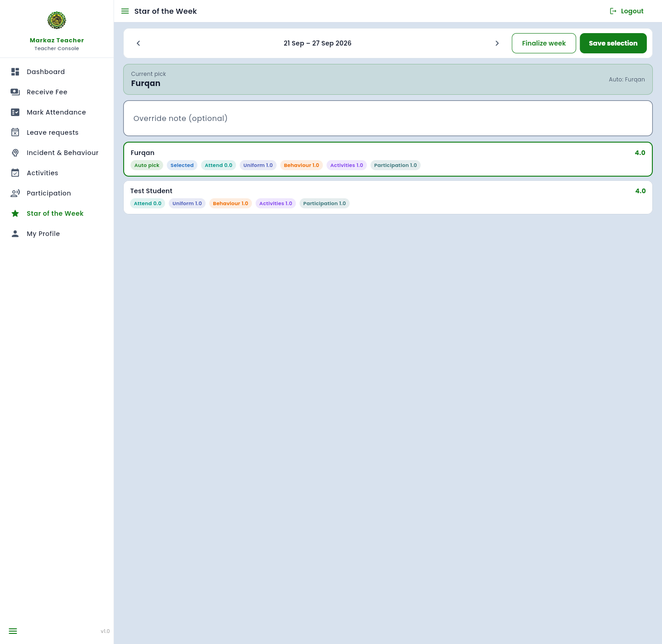Click the Receive Fee cash icon
The image size is (662, 644).
click(15, 92)
